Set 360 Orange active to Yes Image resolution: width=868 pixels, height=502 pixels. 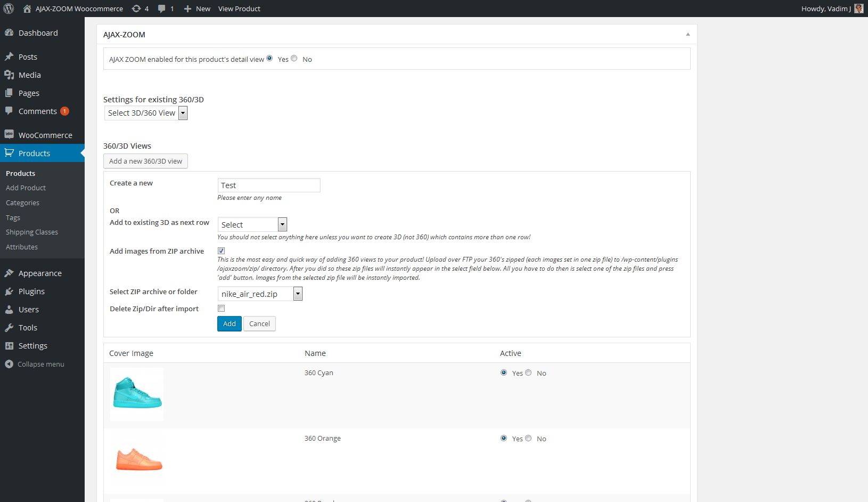click(504, 438)
